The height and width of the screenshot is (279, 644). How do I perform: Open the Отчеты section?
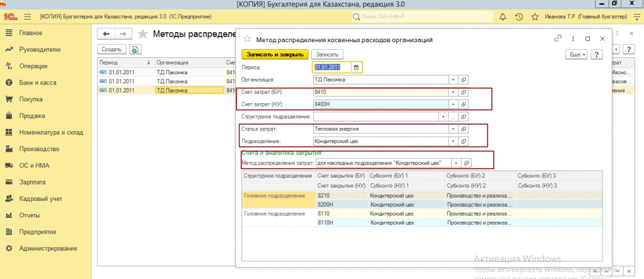[29, 215]
